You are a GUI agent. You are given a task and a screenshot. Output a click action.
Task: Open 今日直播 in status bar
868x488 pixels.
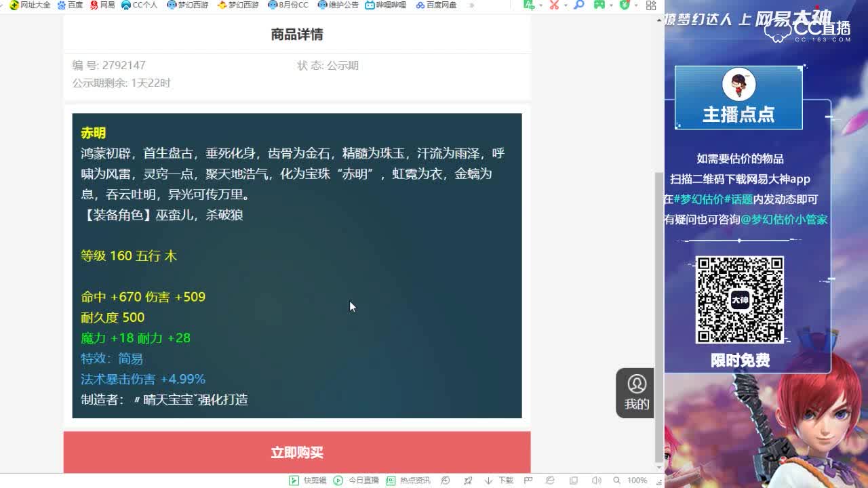tap(356, 480)
